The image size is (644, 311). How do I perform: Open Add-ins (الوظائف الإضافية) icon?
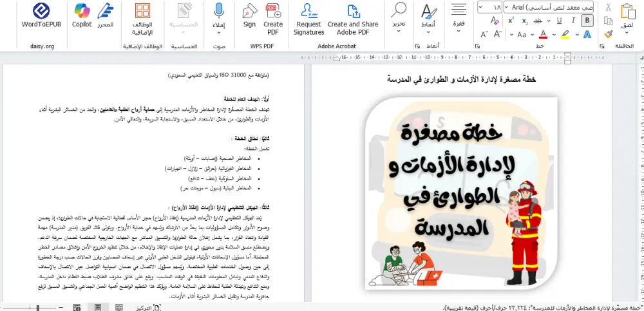[x=142, y=19]
